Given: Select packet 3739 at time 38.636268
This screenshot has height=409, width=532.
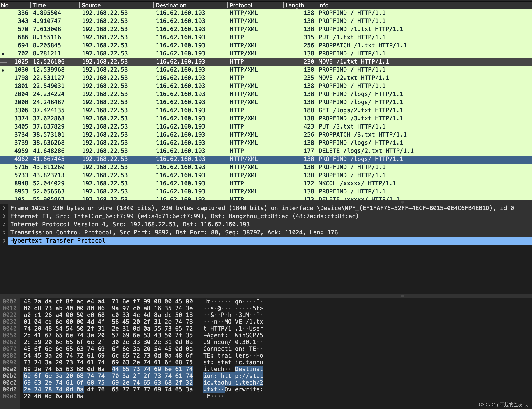Looking at the screenshot, I should 266,143.
